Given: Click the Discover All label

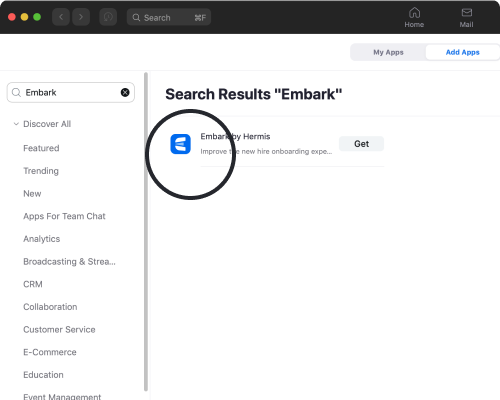Looking at the screenshot, I should pos(47,124).
